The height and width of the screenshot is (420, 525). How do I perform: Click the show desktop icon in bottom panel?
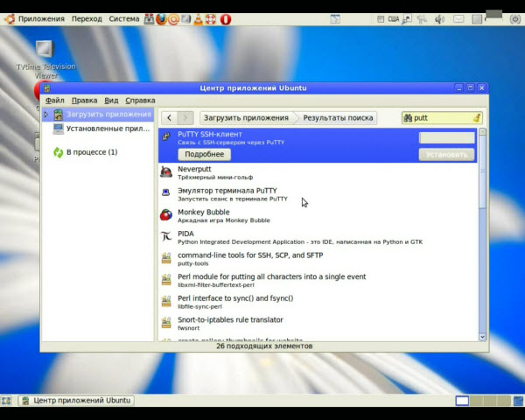point(6,400)
